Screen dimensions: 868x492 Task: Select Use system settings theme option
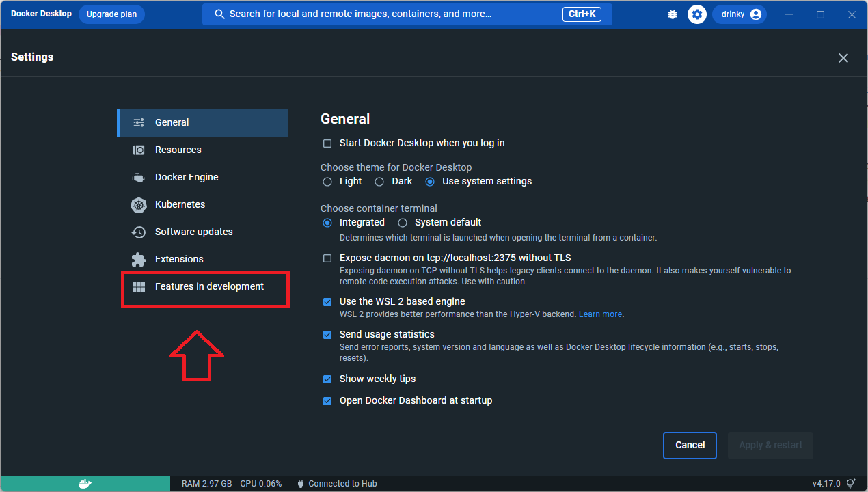(430, 182)
